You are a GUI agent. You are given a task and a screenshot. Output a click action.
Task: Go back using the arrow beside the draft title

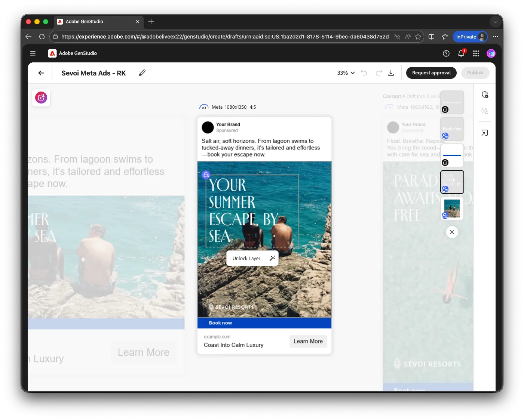click(x=41, y=73)
